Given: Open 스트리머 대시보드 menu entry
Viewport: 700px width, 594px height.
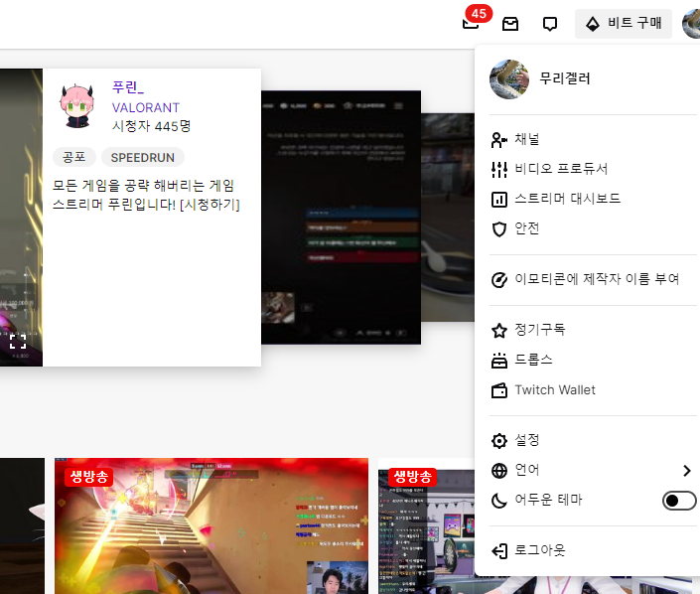Looking at the screenshot, I should point(593,199).
